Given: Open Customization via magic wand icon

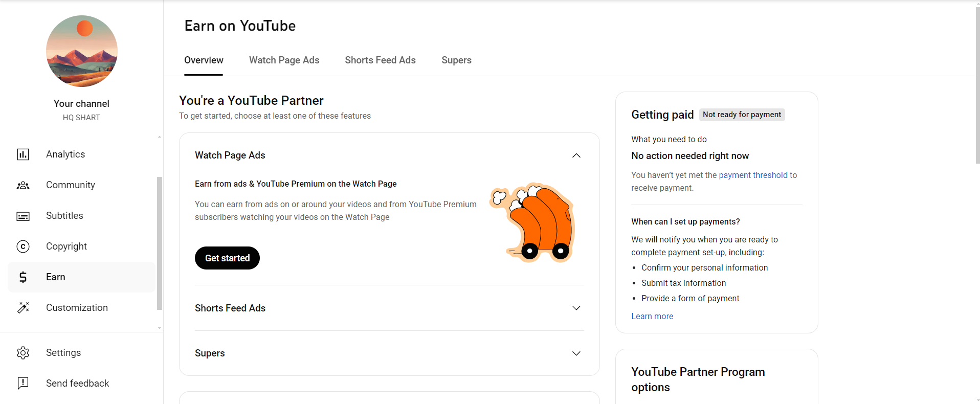Looking at the screenshot, I should click(23, 308).
